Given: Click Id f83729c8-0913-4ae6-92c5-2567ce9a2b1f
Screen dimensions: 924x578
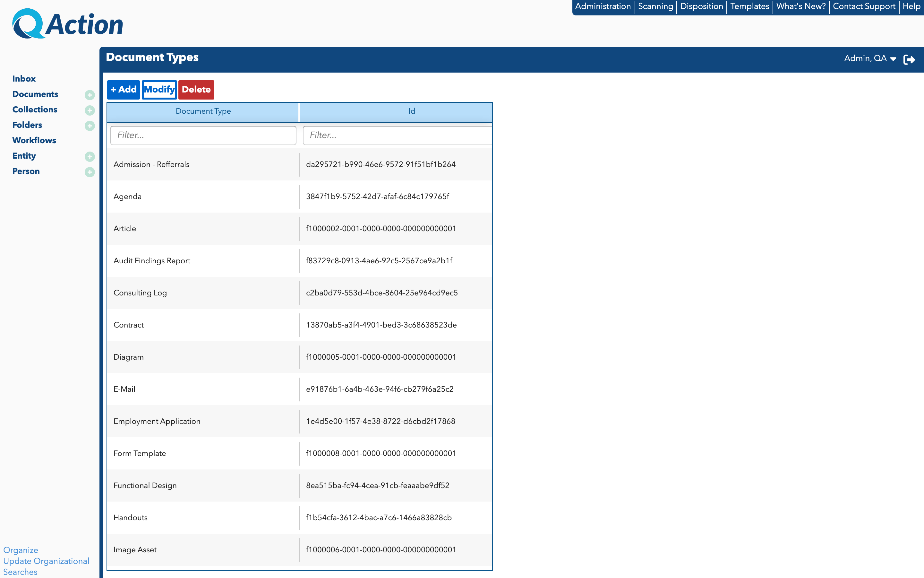Looking at the screenshot, I should 379,261.
